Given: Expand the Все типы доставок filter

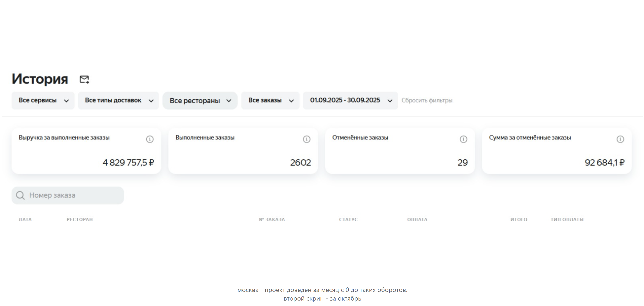Looking at the screenshot, I should (x=119, y=101).
